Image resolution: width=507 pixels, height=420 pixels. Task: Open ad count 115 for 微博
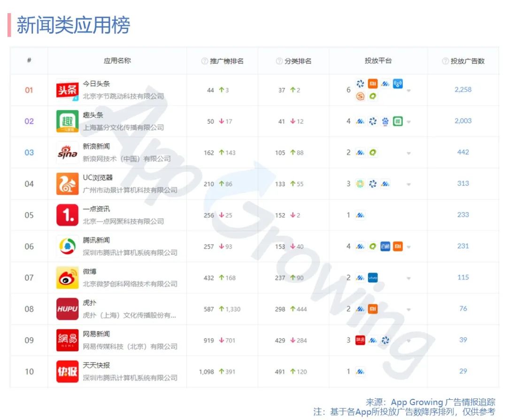pos(463,277)
